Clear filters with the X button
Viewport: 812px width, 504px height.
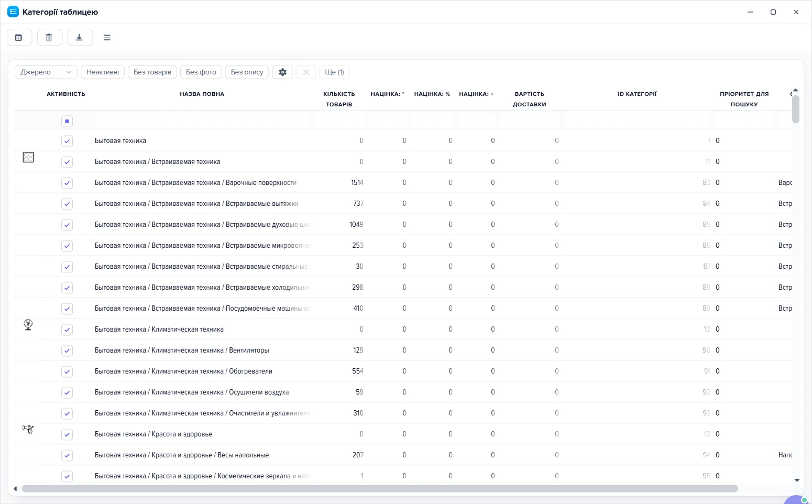point(306,72)
